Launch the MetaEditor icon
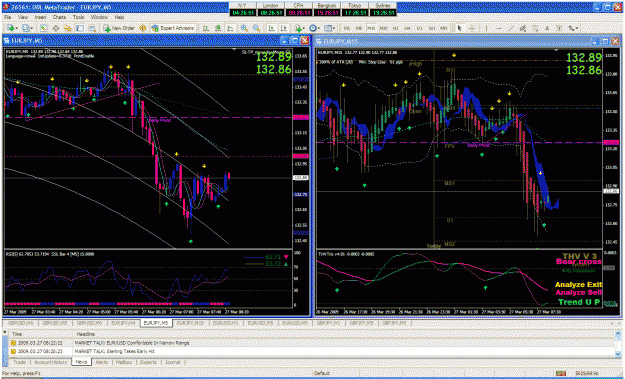This screenshot has height=379, width=625. 142,28
